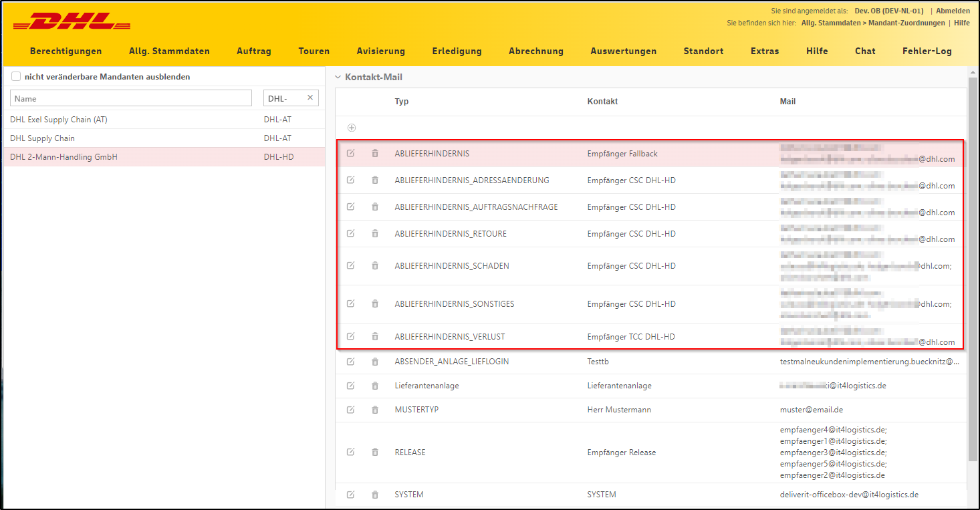Open the Touren menu
980x510 pixels.
pyautogui.click(x=314, y=51)
